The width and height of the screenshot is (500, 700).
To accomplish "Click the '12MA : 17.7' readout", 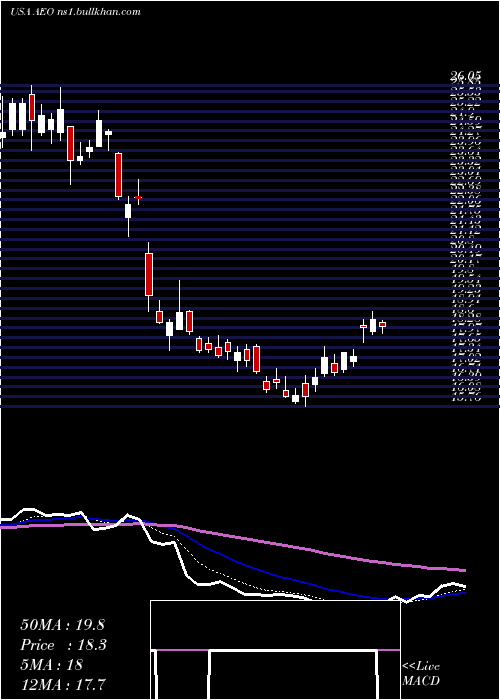I will (x=63, y=685).
